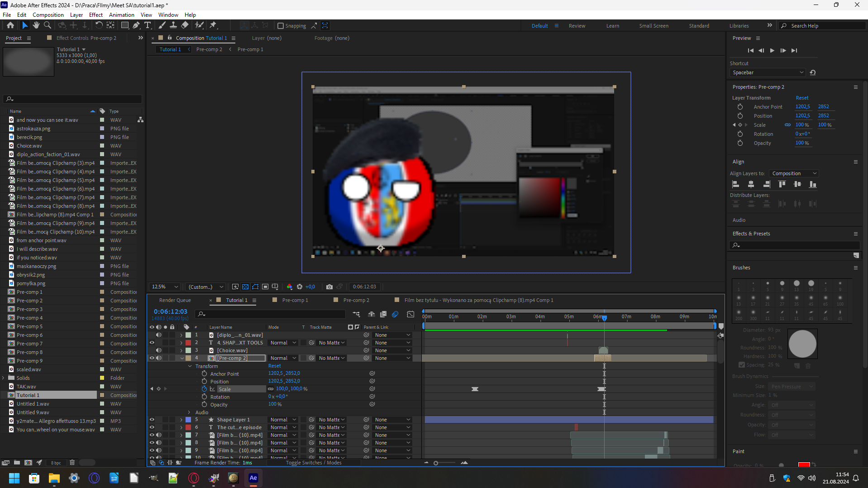Select the Brush tool

pos(162,25)
